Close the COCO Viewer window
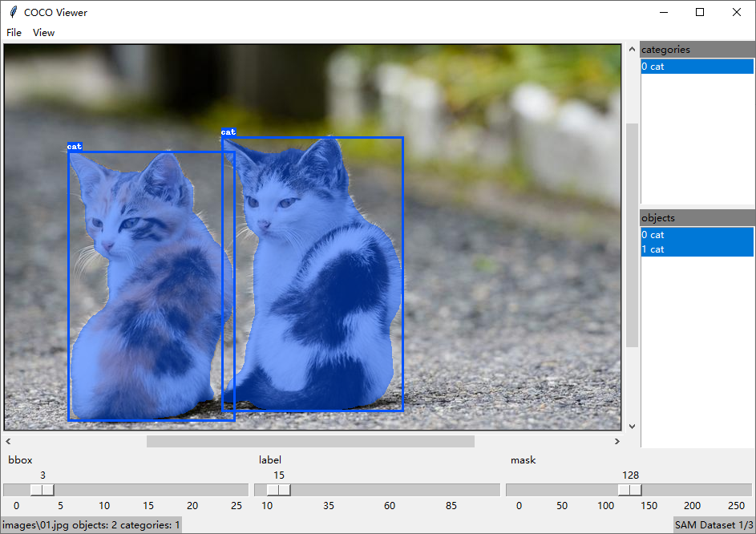The width and height of the screenshot is (756, 534). click(736, 12)
